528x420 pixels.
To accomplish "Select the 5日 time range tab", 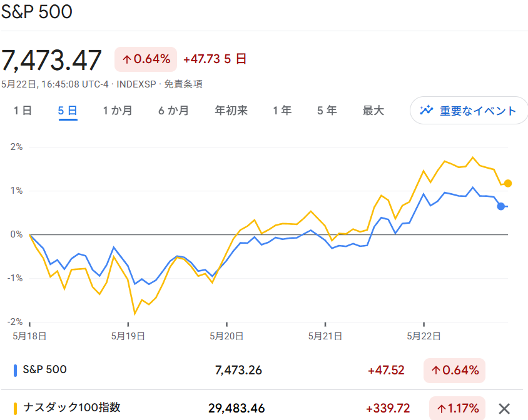I will click(68, 111).
